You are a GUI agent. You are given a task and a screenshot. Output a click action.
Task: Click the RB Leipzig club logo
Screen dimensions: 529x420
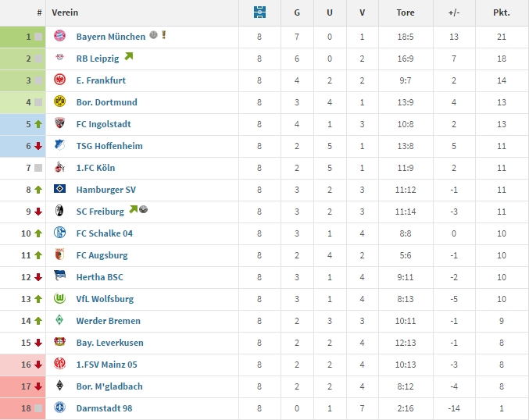click(x=59, y=59)
